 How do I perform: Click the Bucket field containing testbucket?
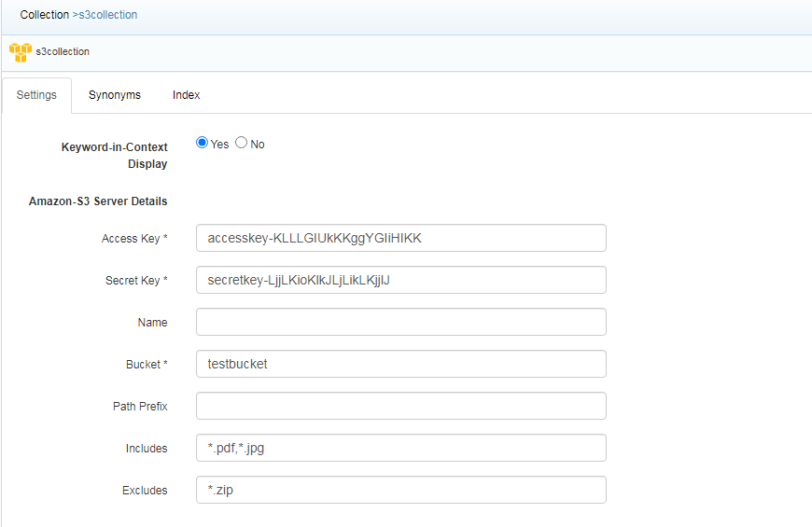(400, 364)
